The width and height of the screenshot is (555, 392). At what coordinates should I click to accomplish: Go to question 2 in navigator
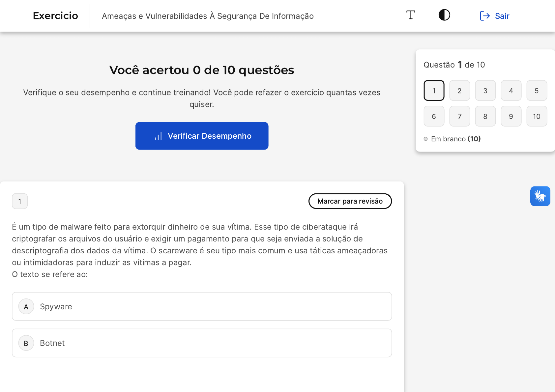click(x=459, y=91)
